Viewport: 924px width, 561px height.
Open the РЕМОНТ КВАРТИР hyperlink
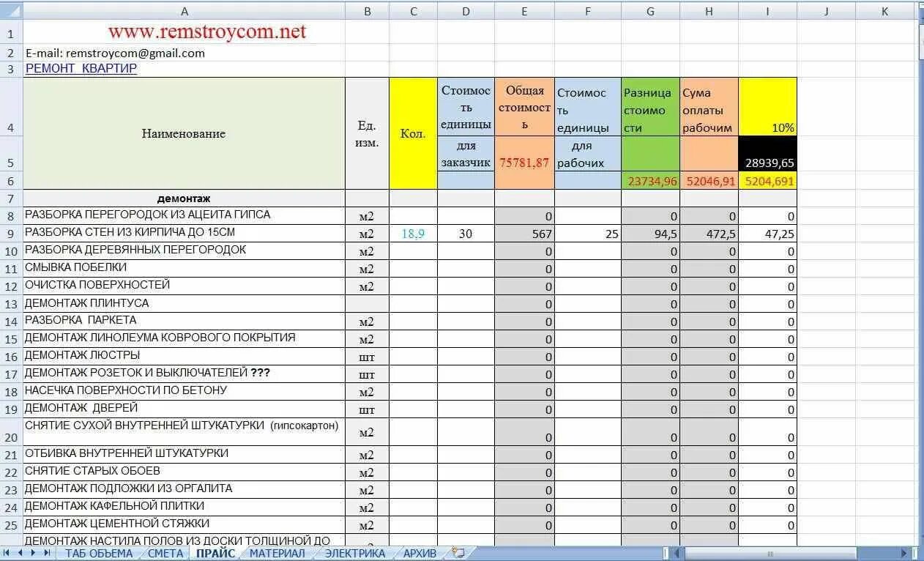point(81,69)
